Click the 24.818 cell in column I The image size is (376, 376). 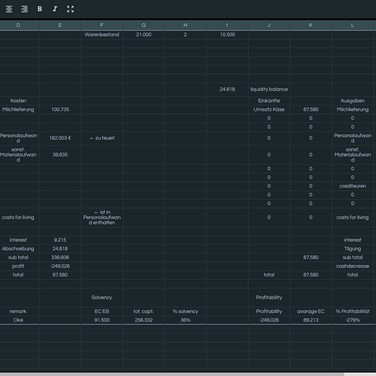(x=227, y=89)
